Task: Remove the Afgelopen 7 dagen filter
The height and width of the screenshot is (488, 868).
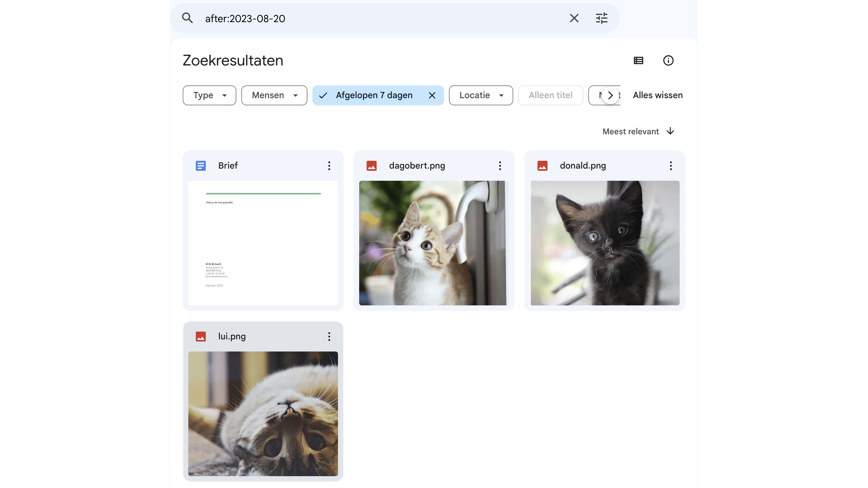Action: coord(432,96)
